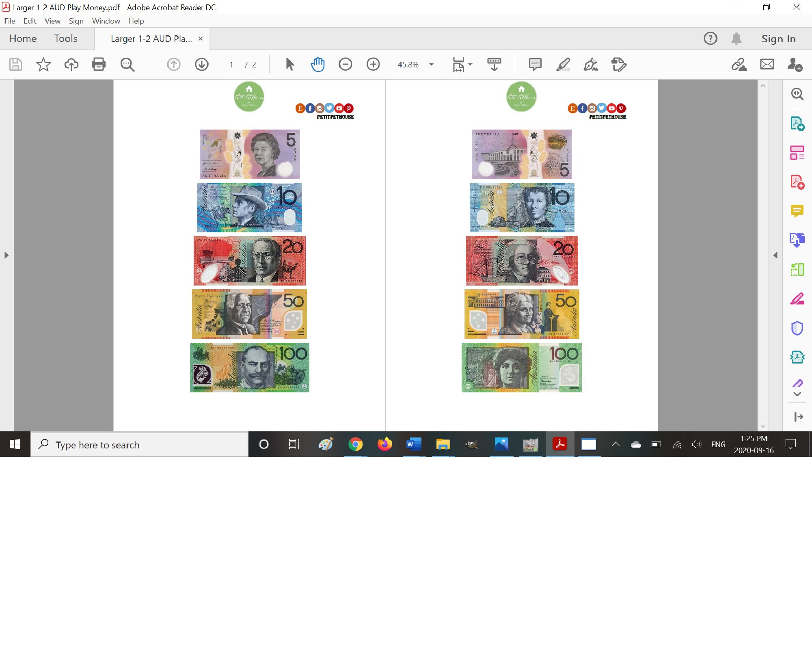Screen dimensions: 812x645
Task: Select the Larger 1-2 AUD Pla... document tab
Action: pos(151,39)
